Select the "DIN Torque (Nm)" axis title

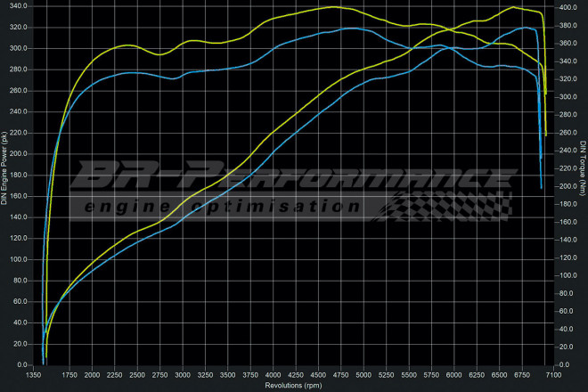[583, 167]
